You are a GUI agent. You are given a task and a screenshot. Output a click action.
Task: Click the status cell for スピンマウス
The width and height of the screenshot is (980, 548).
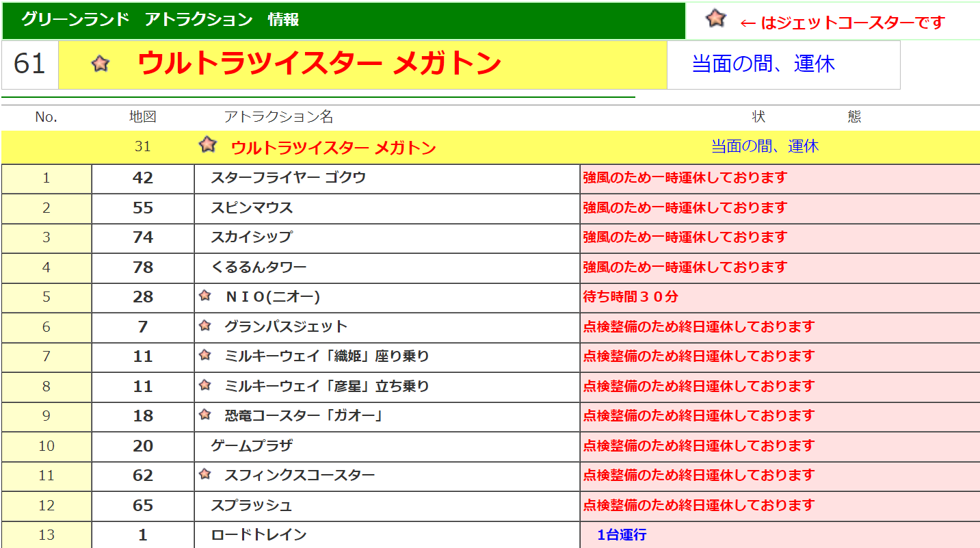(780, 209)
